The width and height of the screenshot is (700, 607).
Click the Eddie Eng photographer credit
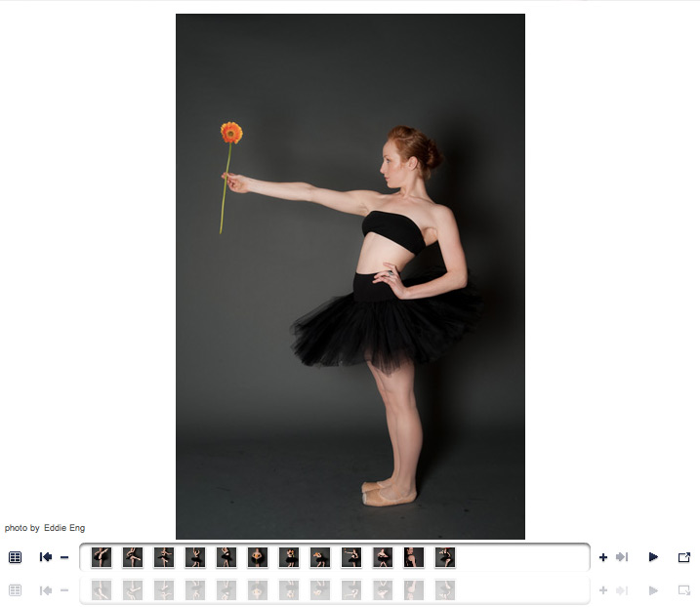pyautogui.click(x=64, y=528)
